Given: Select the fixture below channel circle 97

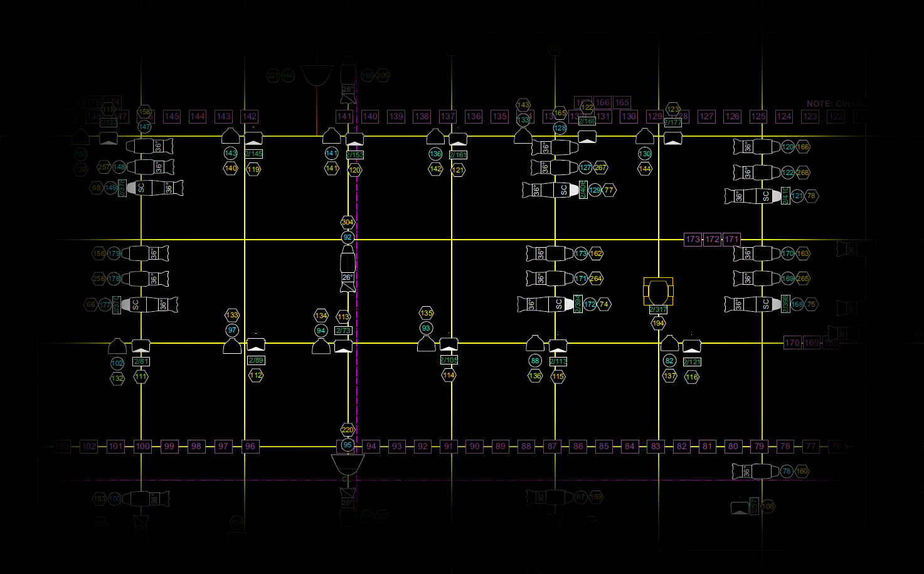Looking at the screenshot, I should click(x=232, y=346).
